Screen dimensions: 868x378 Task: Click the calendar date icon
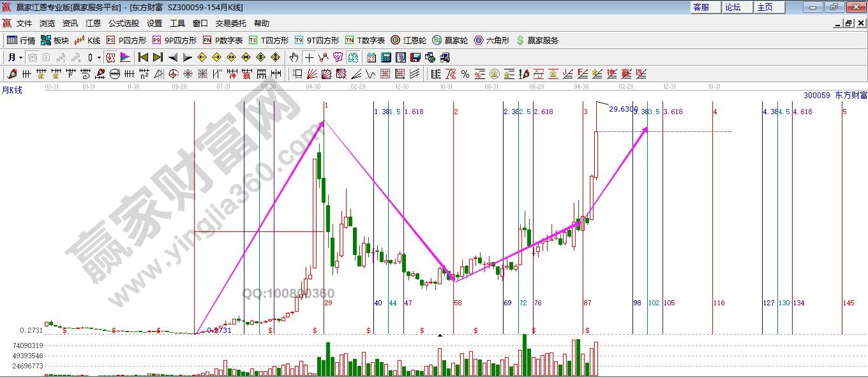point(371,57)
